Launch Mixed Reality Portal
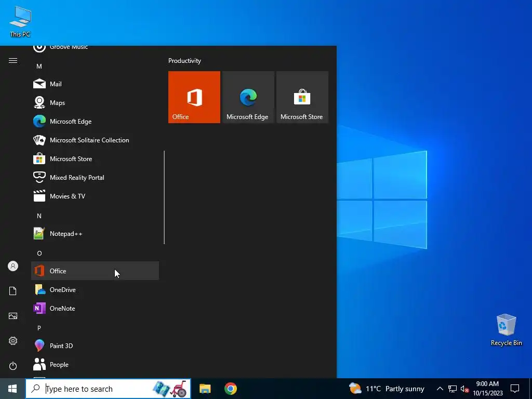Viewport: 532px width, 399px height. coord(95,177)
